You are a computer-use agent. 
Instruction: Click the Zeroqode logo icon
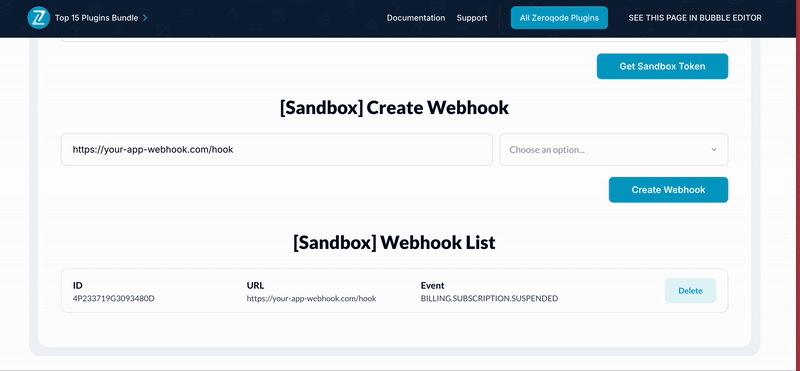(38, 18)
